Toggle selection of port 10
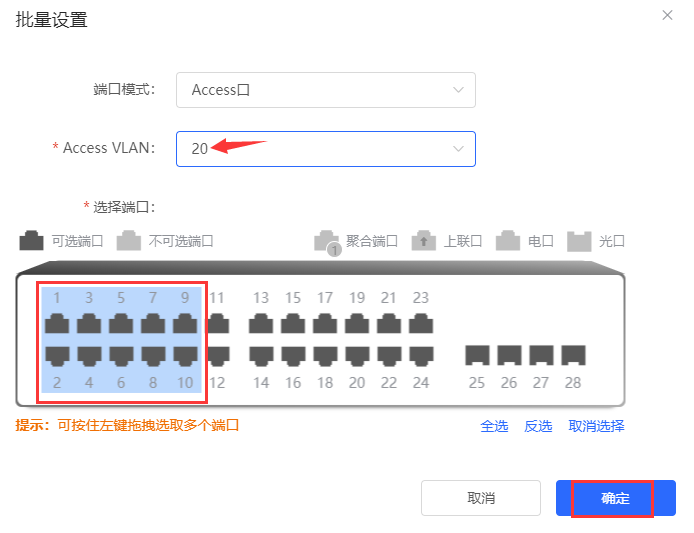Image resolution: width=694 pixels, height=533 pixels. [185, 356]
